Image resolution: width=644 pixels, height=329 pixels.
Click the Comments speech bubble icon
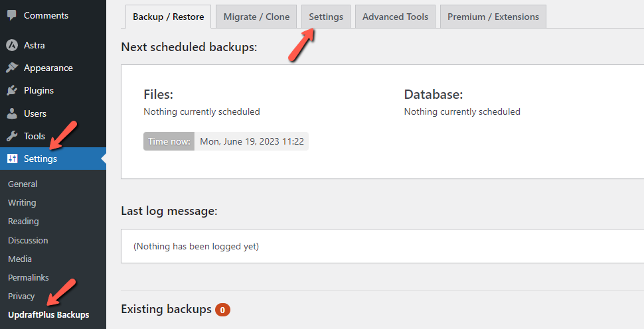point(12,16)
